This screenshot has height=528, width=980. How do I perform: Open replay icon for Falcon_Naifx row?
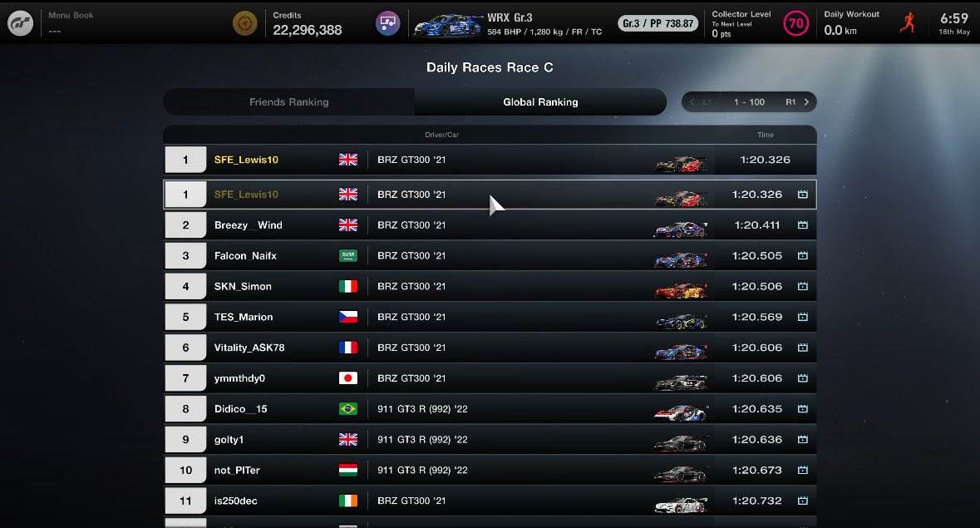pyautogui.click(x=802, y=255)
